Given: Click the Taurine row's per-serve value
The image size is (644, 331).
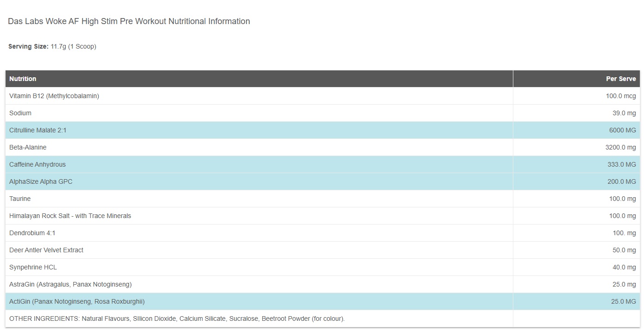Looking at the screenshot, I should 623,199.
